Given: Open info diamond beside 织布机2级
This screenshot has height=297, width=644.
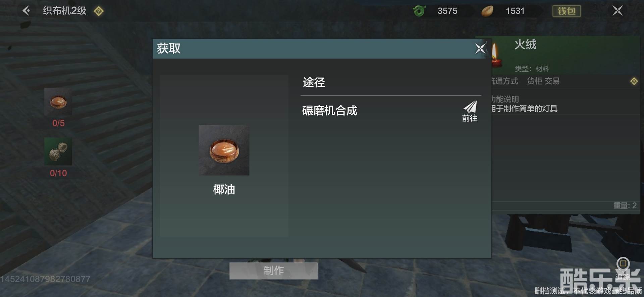Looking at the screenshot, I should click(x=99, y=11).
